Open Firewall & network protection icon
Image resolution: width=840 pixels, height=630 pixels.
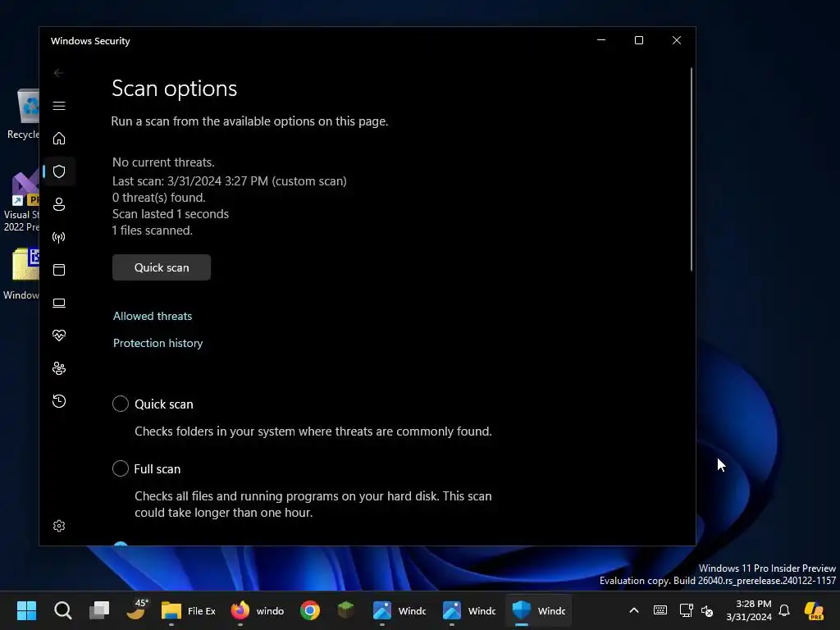click(59, 237)
